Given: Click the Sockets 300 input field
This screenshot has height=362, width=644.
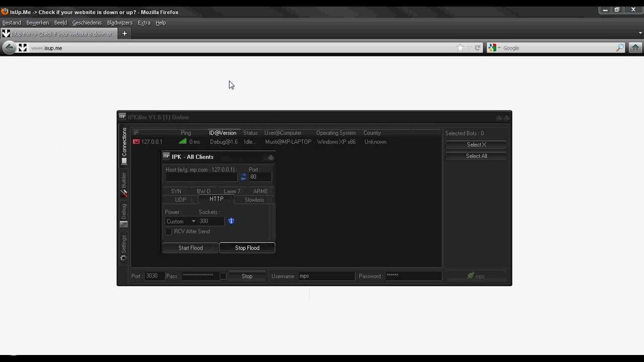Looking at the screenshot, I should click(x=211, y=221).
